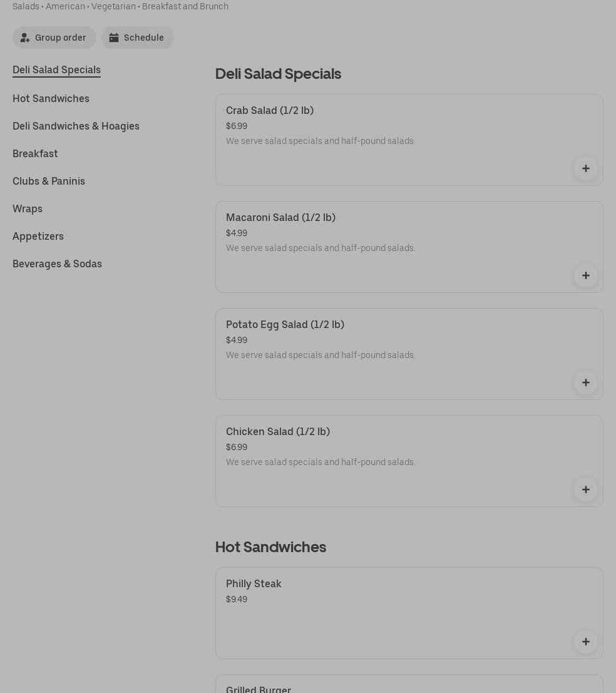
Task: View the Chicken Salad (1/2 lb) item
Action: (278, 432)
